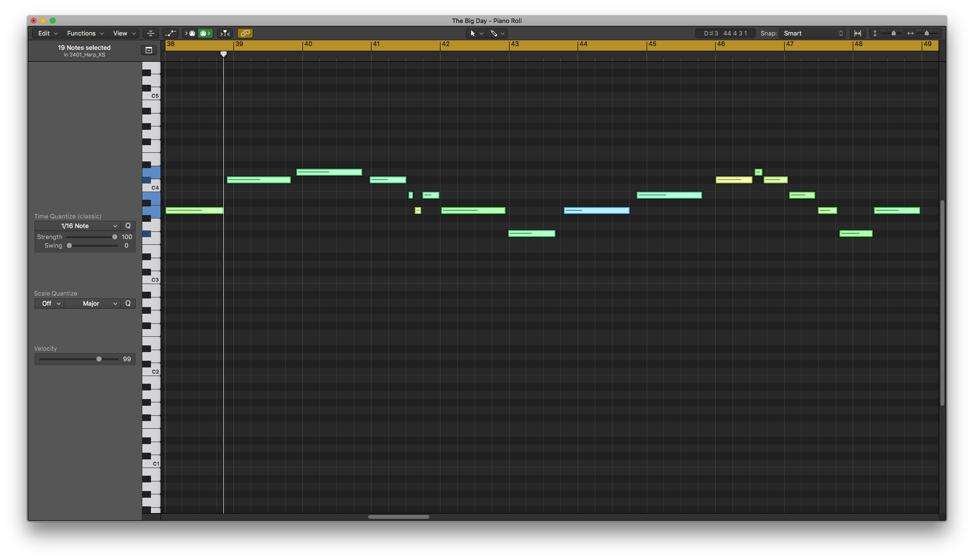Select the Pencil tool icon
The image size is (974, 560).
pyautogui.click(x=494, y=33)
